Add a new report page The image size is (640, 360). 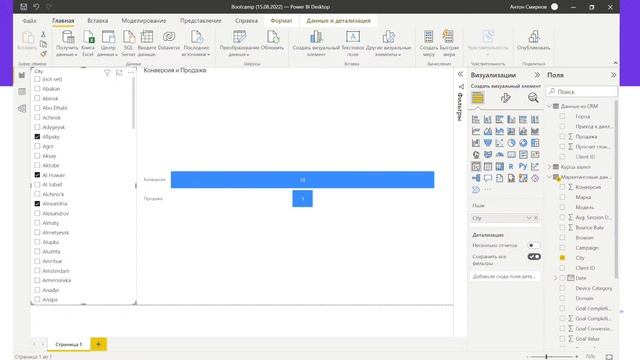pyautogui.click(x=98, y=344)
